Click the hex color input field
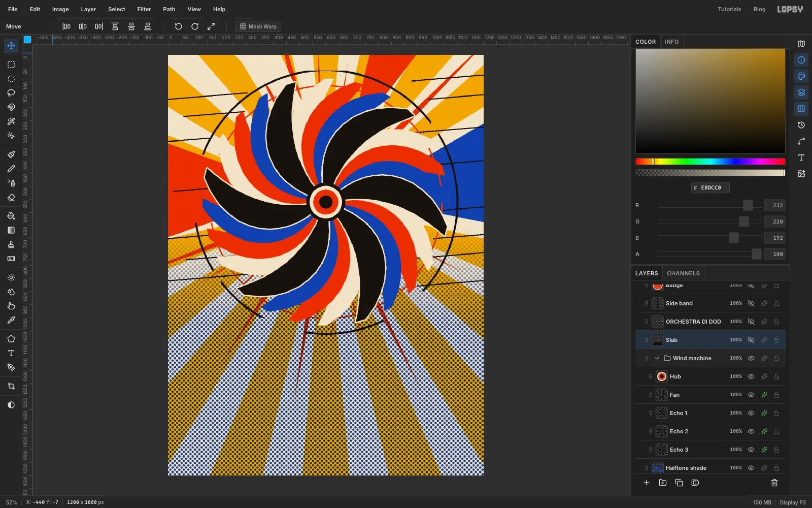The image size is (812, 508). 710,187
